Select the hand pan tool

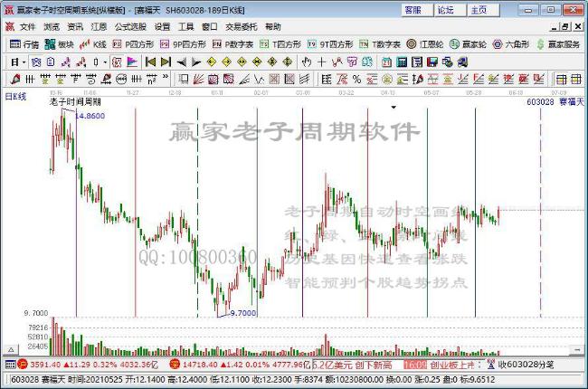click(x=307, y=62)
